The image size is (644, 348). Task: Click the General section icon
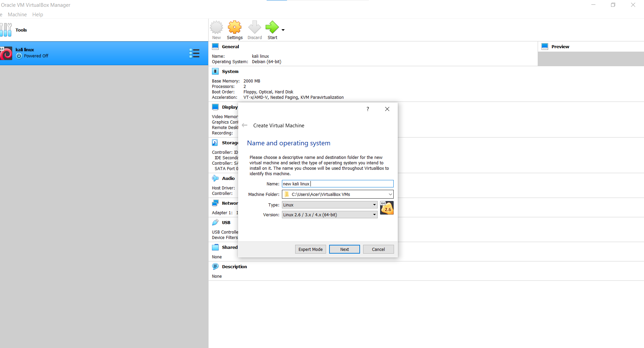pyautogui.click(x=215, y=47)
